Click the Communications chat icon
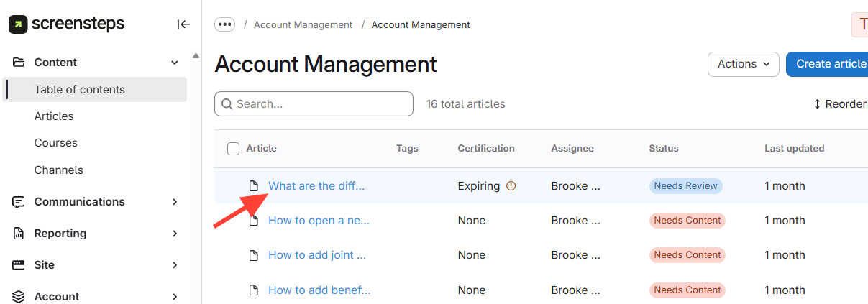 [x=19, y=202]
